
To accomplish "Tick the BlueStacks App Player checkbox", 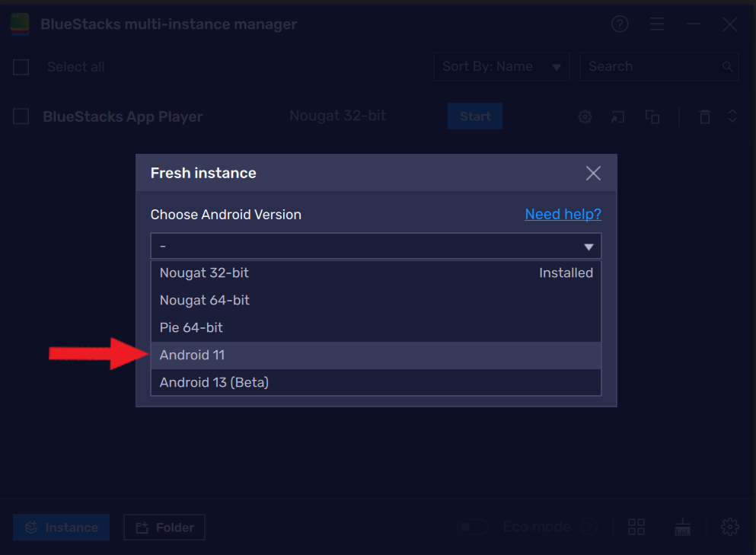I will pos(21,116).
